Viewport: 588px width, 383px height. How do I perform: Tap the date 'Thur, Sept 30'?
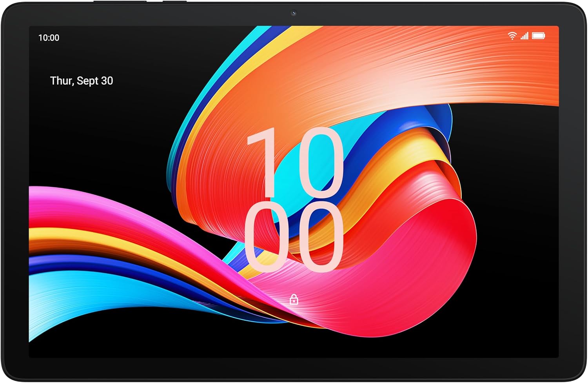[x=82, y=81]
